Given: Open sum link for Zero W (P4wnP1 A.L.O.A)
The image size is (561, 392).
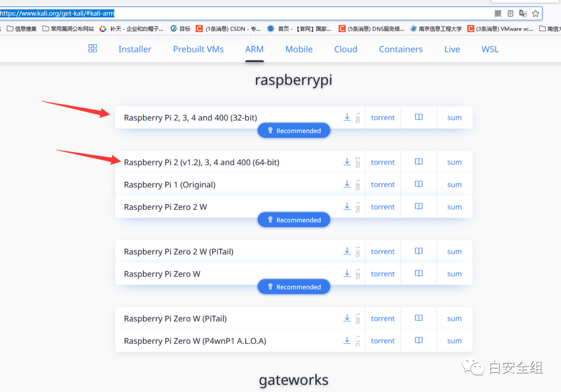Looking at the screenshot, I should [455, 341].
